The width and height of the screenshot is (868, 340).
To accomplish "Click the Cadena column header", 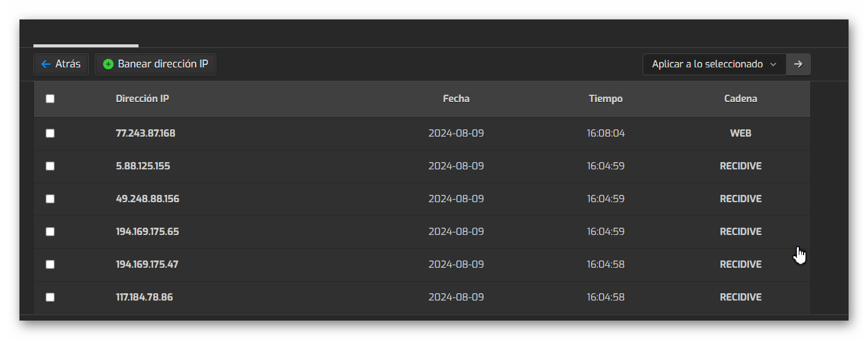I will tap(740, 98).
